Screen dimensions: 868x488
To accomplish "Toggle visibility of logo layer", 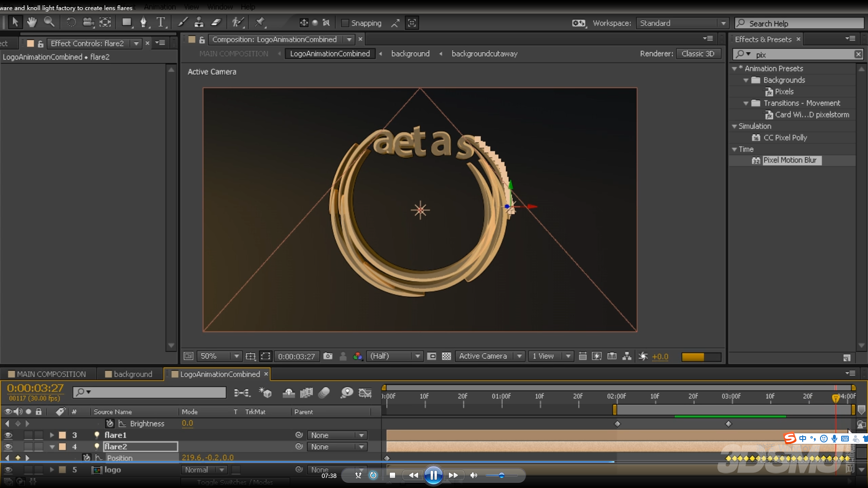I will coord(8,470).
